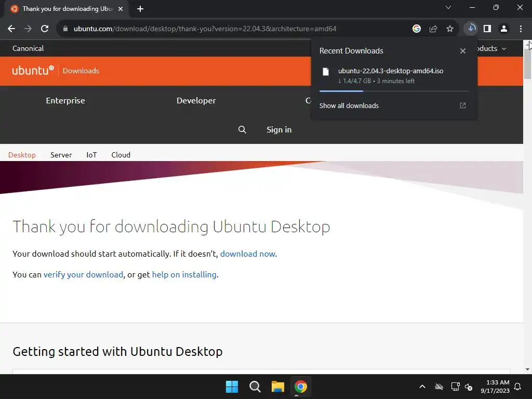Image resolution: width=532 pixels, height=399 pixels.
Task: Open downloads page external-link icon
Action: click(463, 105)
